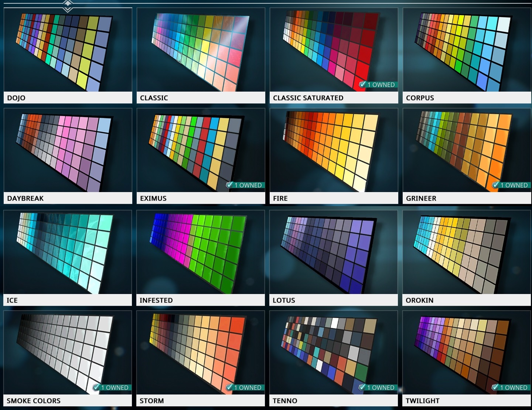This screenshot has width=532, height=410.
Task: Click the EXIMUS name label
Action: click(x=153, y=198)
